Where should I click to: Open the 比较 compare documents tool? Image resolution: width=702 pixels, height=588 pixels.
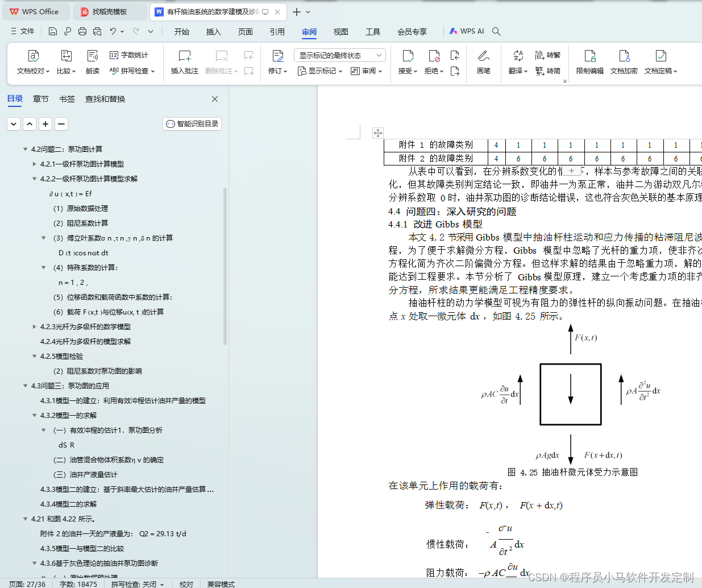click(x=66, y=63)
